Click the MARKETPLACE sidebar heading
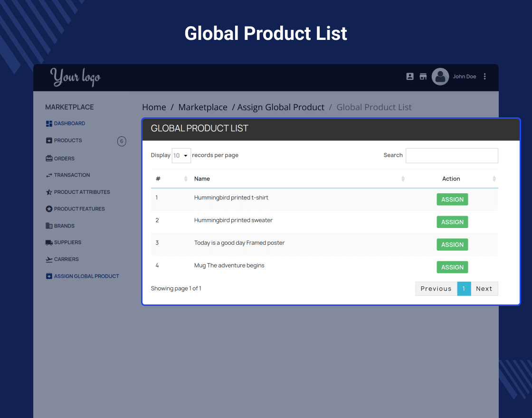Viewport: 532px width, 418px height. [x=69, y=107]
